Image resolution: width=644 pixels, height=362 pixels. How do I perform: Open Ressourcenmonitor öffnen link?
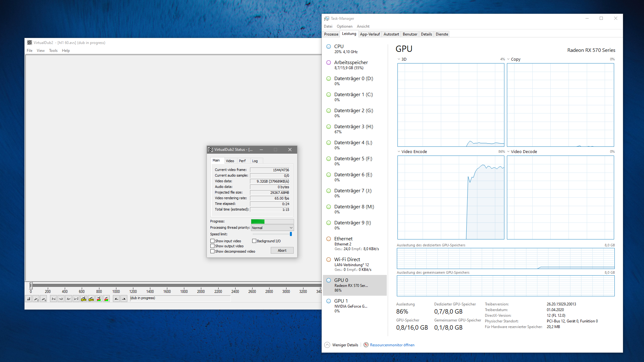point(392,345)
